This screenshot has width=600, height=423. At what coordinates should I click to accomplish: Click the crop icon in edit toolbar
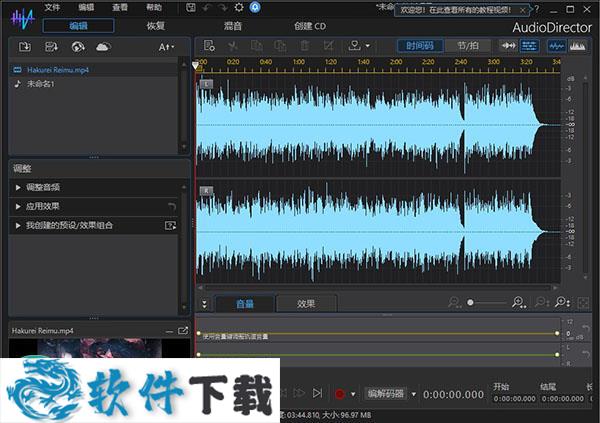pyautogui.click(x=328, y=46)
